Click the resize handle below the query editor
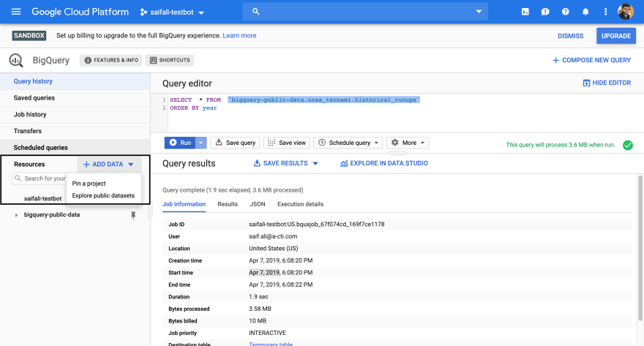 coord(397,153)
